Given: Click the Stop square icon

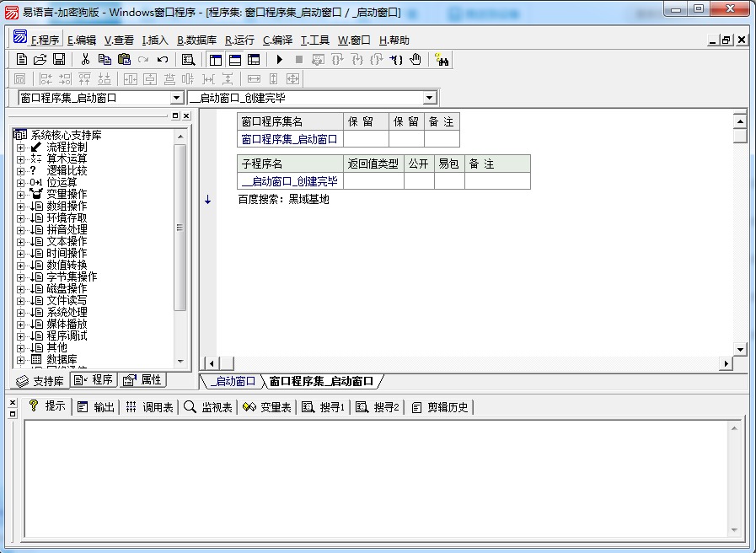Looking at the screenshot, I should (x=299, y=60).
